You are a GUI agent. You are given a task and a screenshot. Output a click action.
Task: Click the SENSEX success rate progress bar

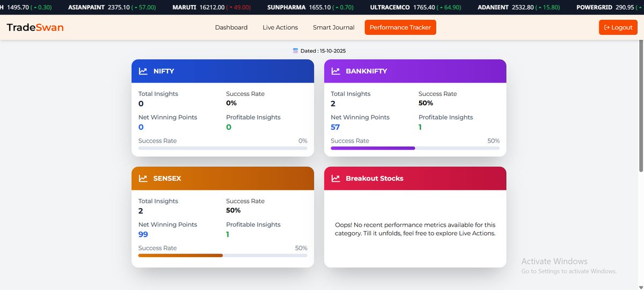click(223, 255)
